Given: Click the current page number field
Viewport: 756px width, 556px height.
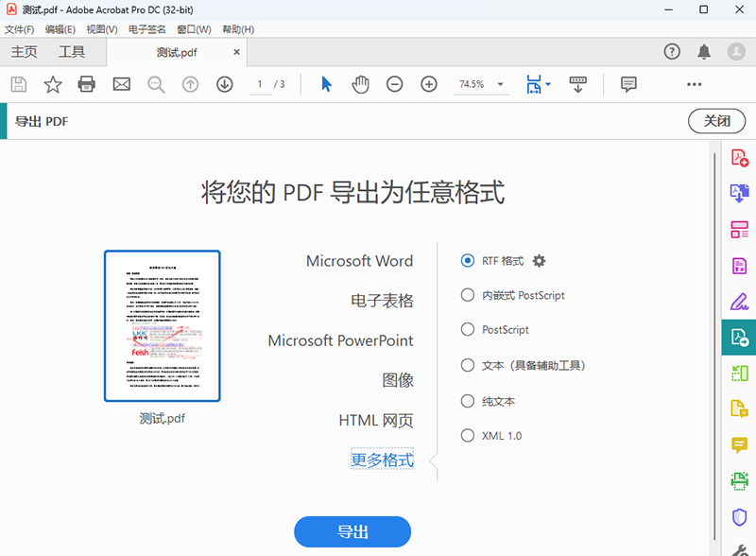Looking at the screenshot, I should coord(260,84).
